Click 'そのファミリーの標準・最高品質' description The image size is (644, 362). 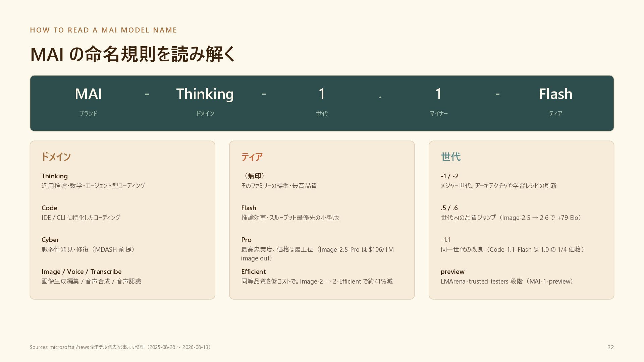[x=279, y=186]
